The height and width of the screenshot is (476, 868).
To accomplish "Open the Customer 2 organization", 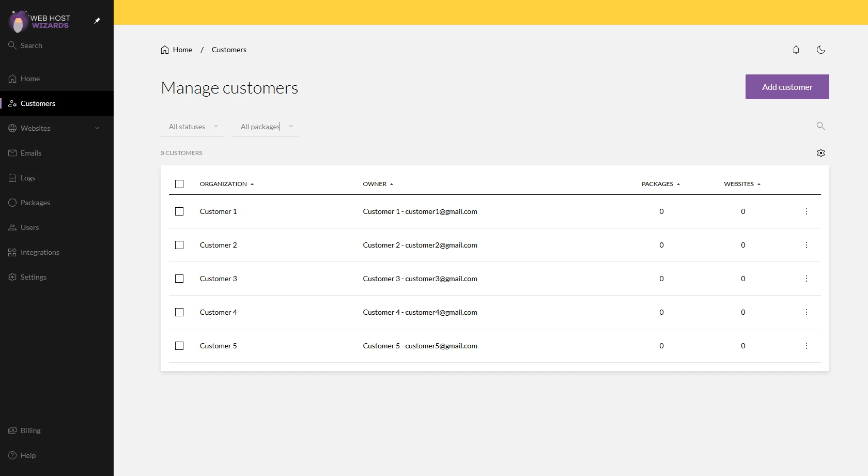I will tap(218, 245).
